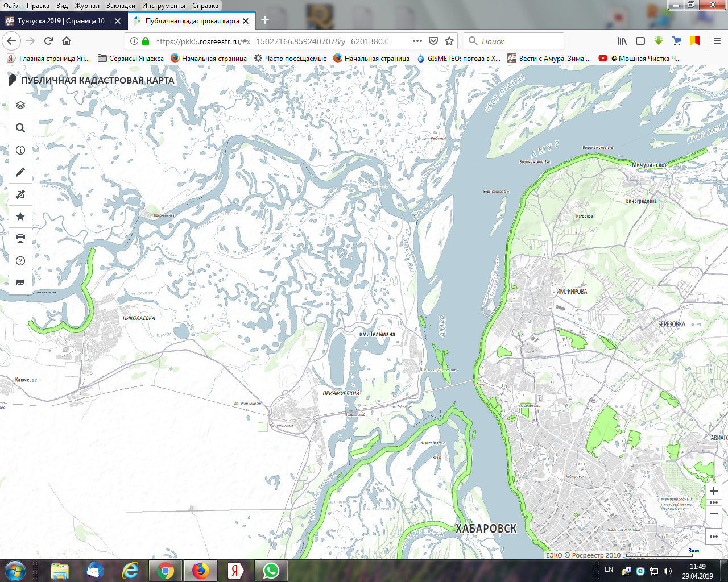728x582 pixels.
Task: Expand the map's bottom-right more options button
Action: point(714,537)
